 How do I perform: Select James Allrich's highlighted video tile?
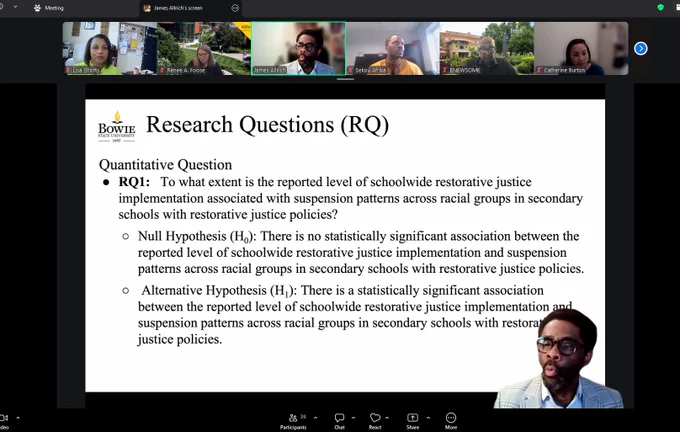click(x=298, y=49)
